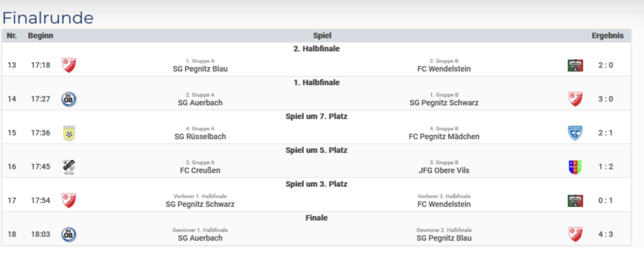Click FC Creußen black-white logo in match 16
The height and width of the screenshot is (267, 644).
coord(69,167)
